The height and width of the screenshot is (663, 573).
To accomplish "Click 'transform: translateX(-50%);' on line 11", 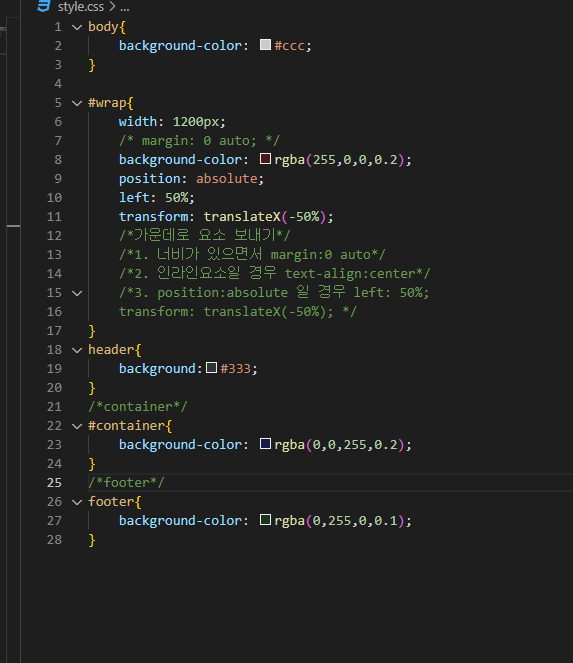I will 226,217.
